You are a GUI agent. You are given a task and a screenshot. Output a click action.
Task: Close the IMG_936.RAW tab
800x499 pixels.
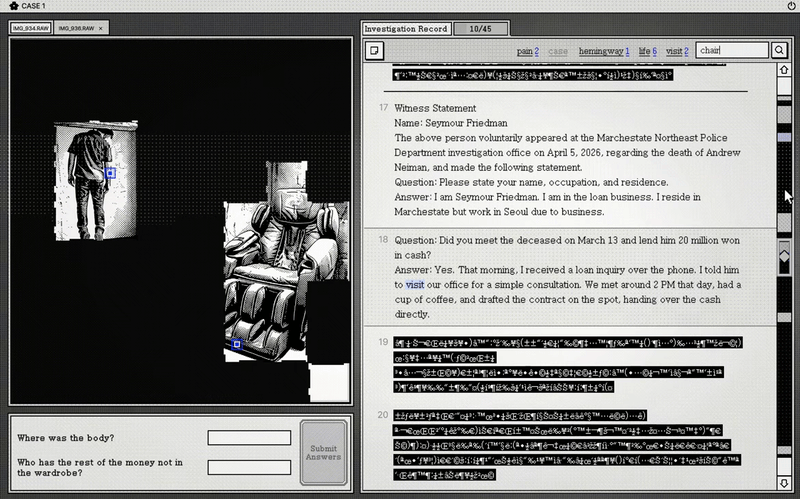[x=101, y=29]
